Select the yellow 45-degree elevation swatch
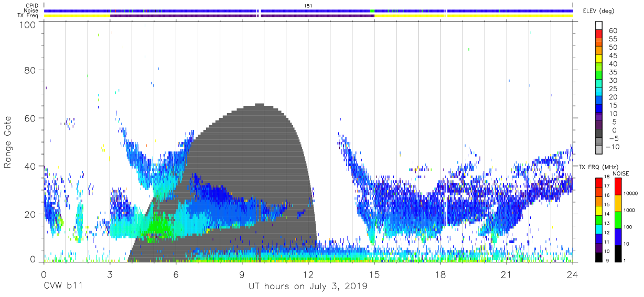 click(x=599, y=58)
